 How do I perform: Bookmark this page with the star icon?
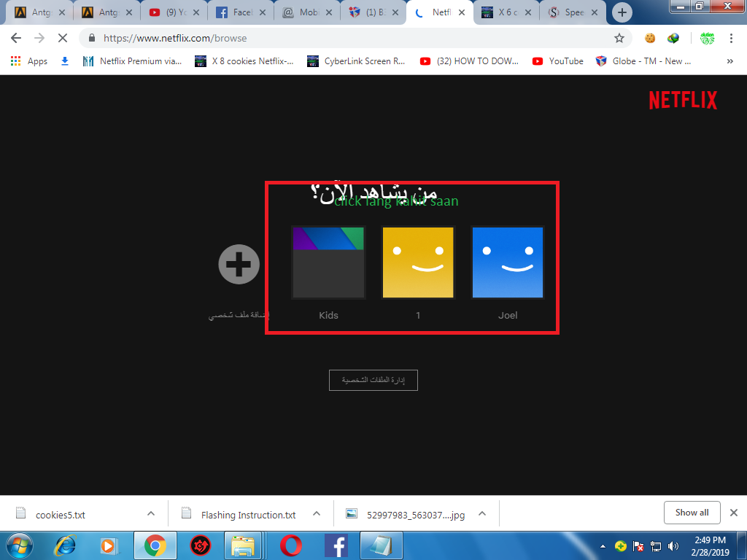click(619, 38)
